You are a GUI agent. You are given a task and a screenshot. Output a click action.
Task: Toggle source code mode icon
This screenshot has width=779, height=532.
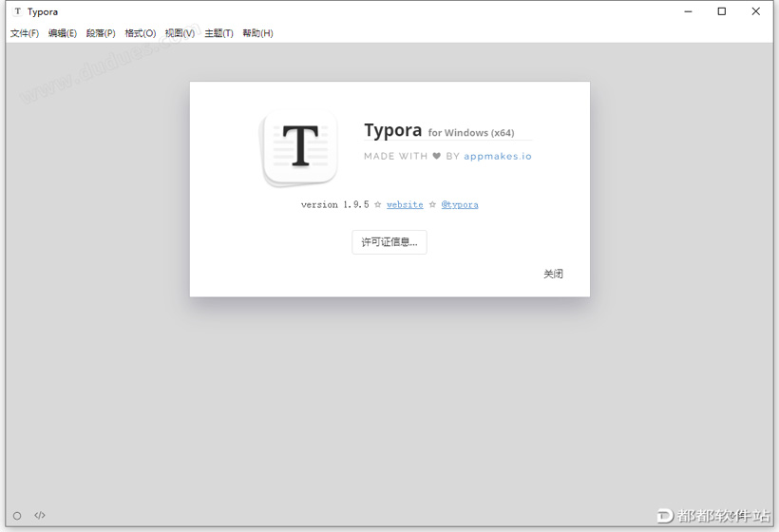(40, 516)
